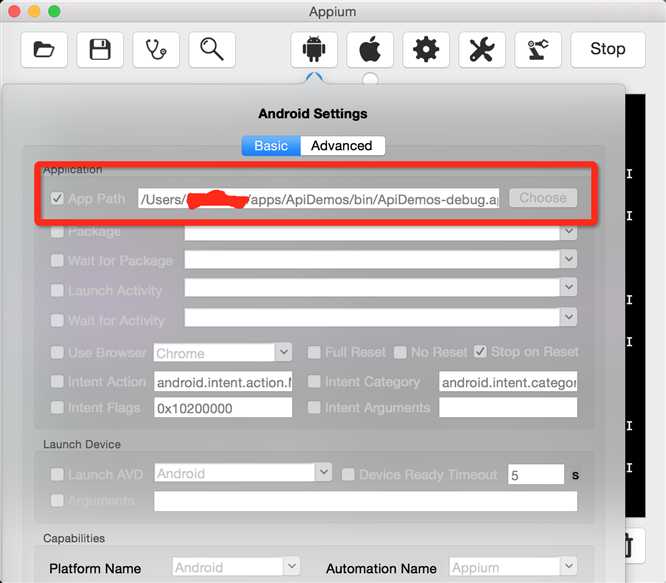Open the Inspector with the magnifying glass icon
The height and width of the screenshot is (583, 666).
tap(212, 50)
